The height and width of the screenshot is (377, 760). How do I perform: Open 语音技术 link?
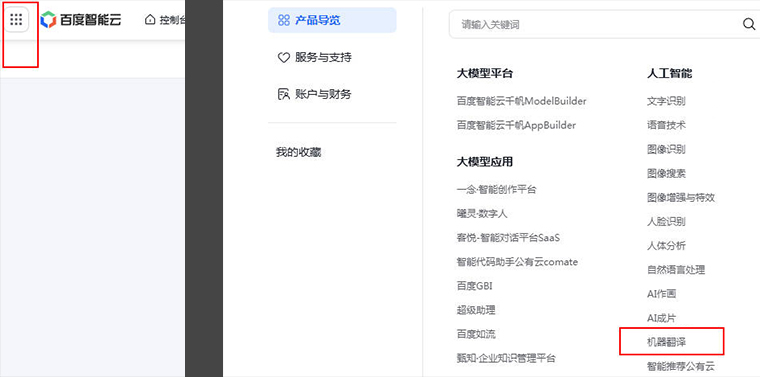pyautogui.click(x=666, y=125)
